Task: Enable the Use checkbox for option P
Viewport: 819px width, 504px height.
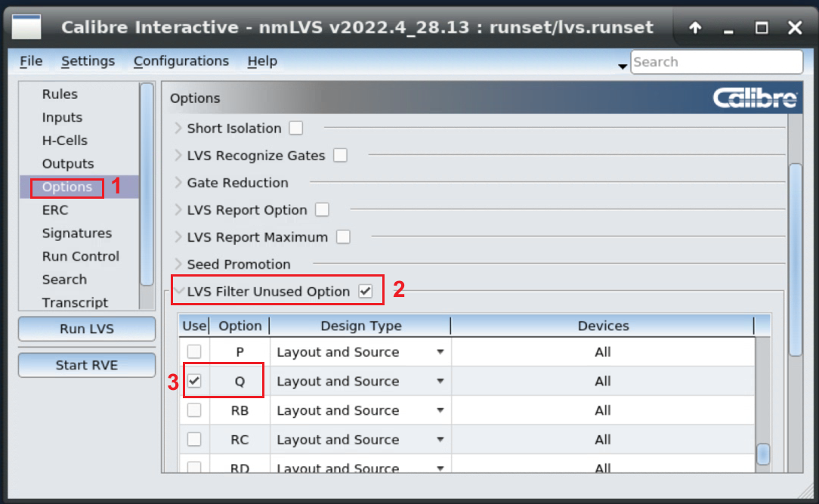Action: (x=194, y=352)
